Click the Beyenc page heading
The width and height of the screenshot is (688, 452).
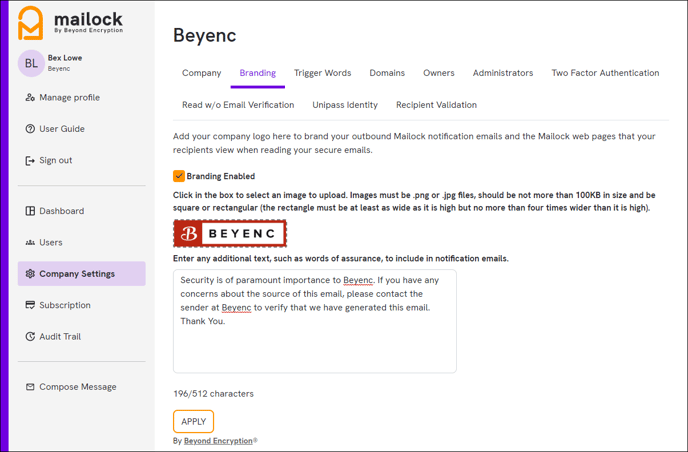pyautogui.click(x=204, y=35)
